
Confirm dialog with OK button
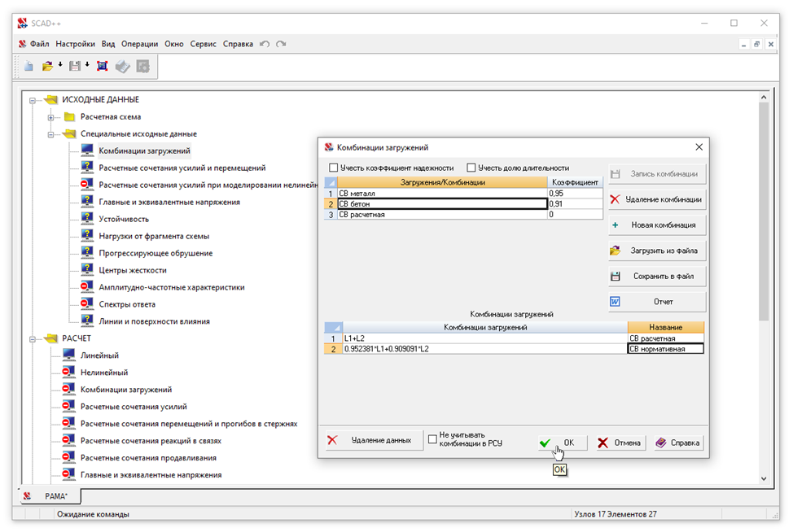coord(562,443)
